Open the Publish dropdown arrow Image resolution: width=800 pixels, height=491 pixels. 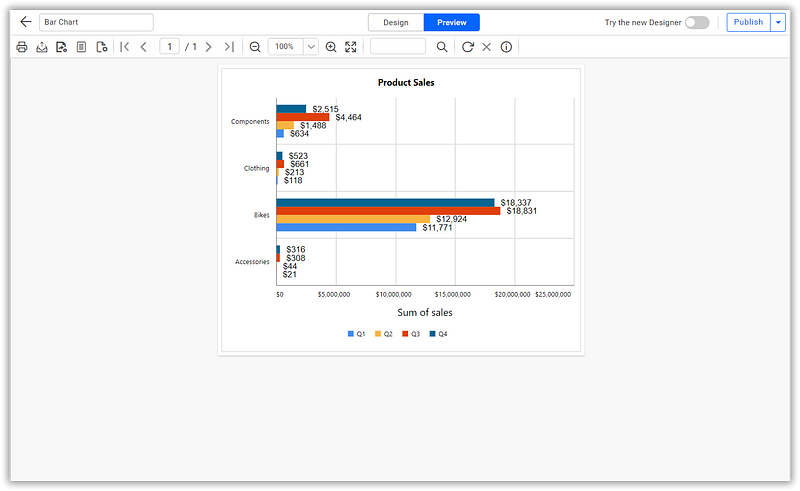[x=778, y=22]
